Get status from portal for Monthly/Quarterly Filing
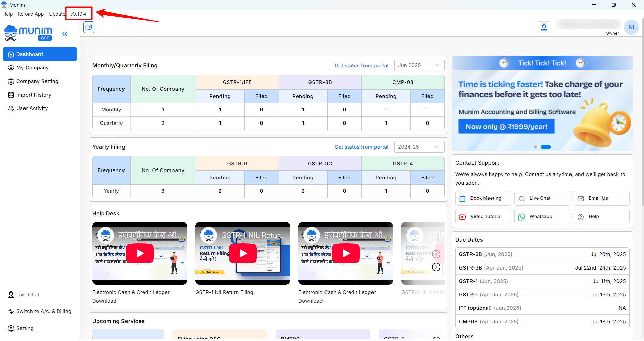Viewport: 644px width, 341px height. 361,66
